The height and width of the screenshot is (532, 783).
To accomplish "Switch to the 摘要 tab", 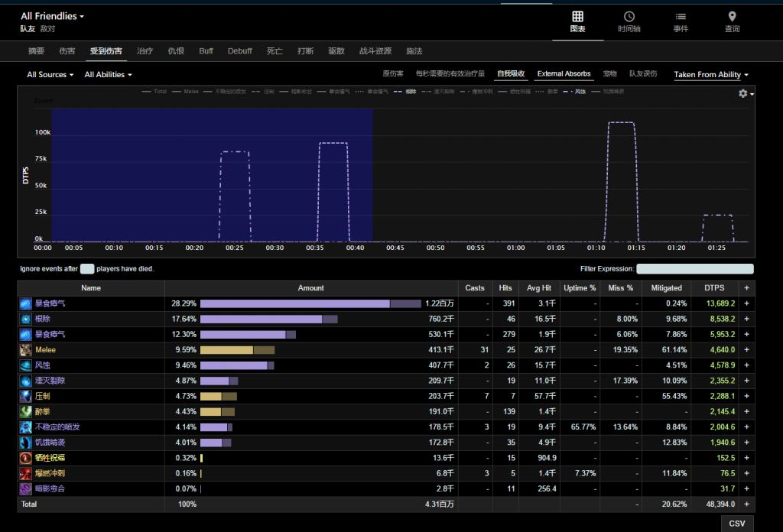I will coord(36,51).
